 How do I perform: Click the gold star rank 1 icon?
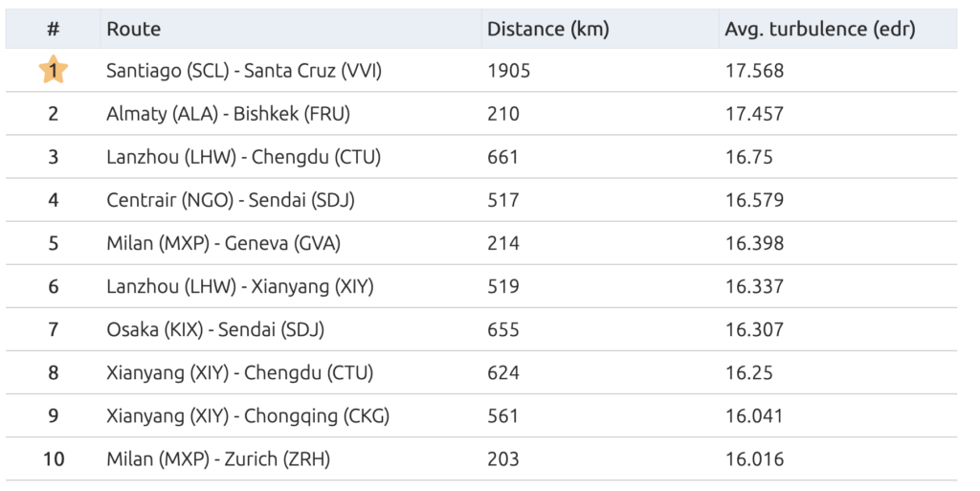(54, 69)
